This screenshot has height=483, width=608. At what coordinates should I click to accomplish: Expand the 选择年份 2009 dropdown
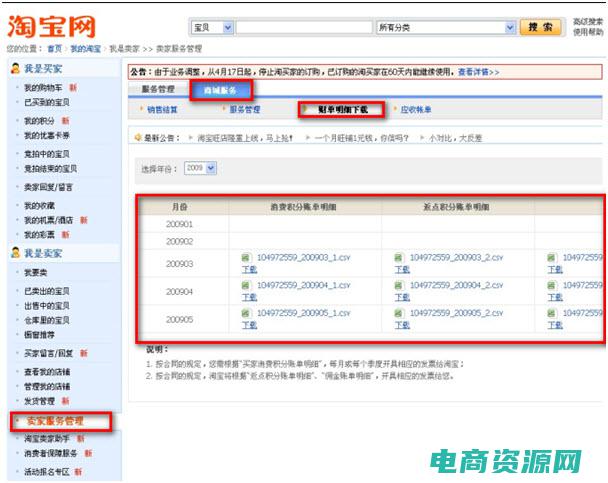point(200,168)
